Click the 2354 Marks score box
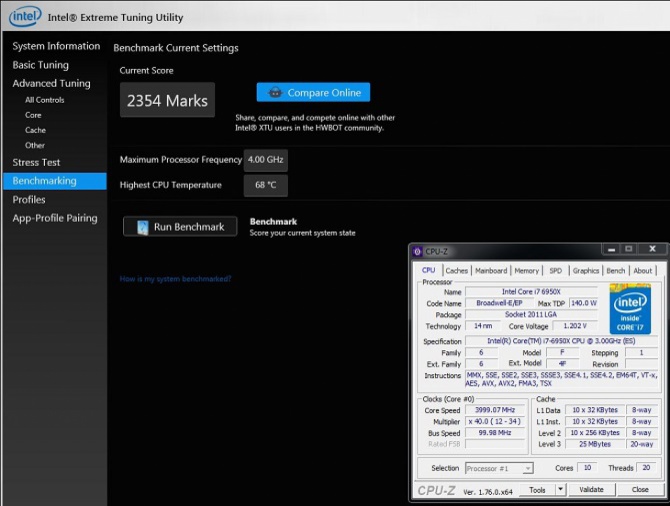Screen dimensions: 670x506 point(167,100)
